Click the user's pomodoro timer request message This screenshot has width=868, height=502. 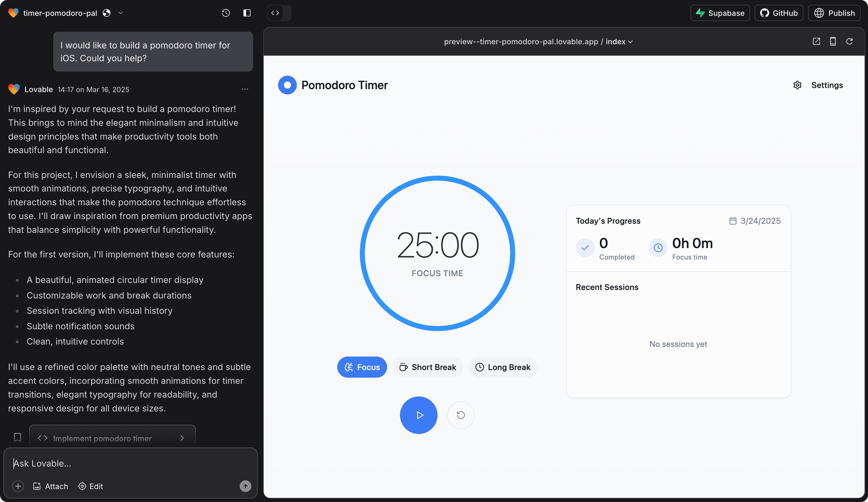pyautogui.click(x=153, y=52)
